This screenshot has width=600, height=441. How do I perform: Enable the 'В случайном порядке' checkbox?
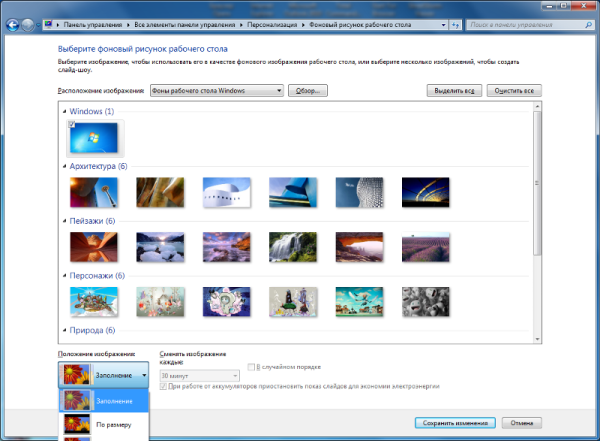tap(252, 367)
